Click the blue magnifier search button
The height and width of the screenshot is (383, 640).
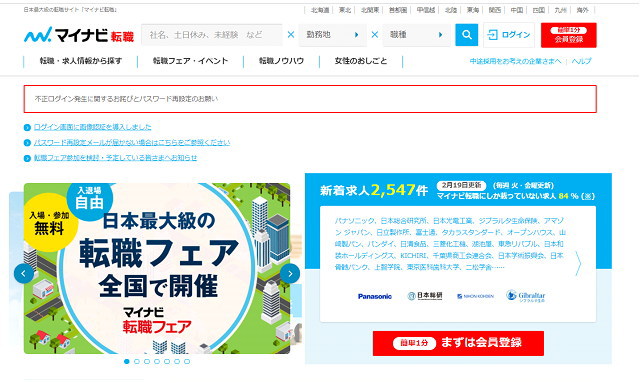pyautogui.click(x=467, y=35)
